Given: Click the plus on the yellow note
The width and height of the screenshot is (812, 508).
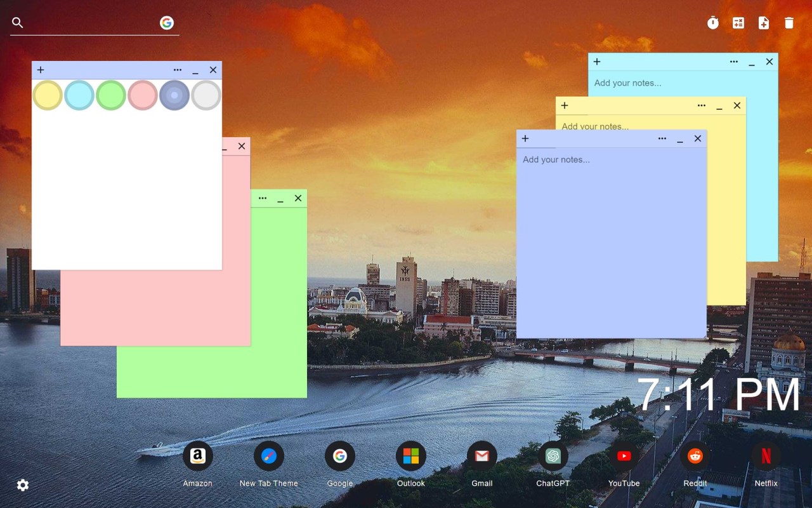Looking at the screenshot, I should point(565,105).
